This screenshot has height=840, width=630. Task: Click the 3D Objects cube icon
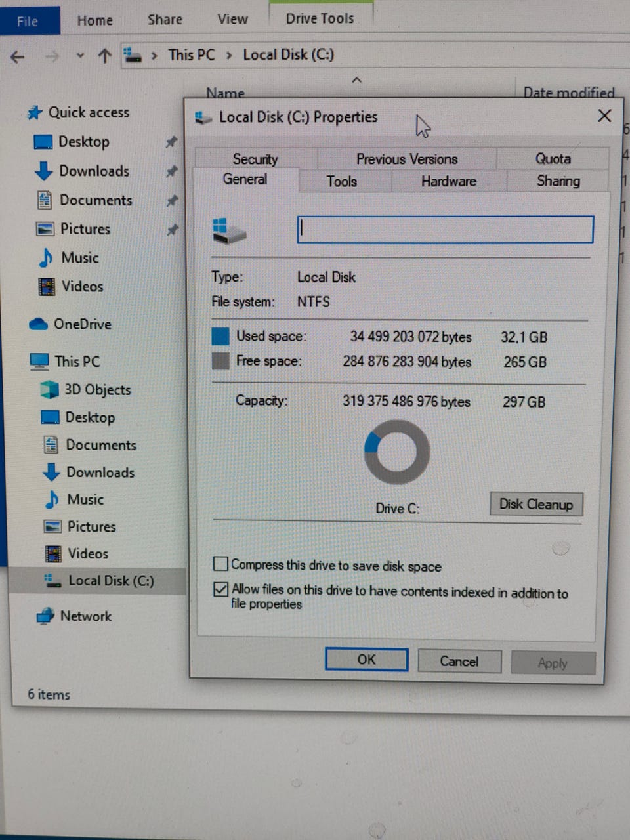49,390
